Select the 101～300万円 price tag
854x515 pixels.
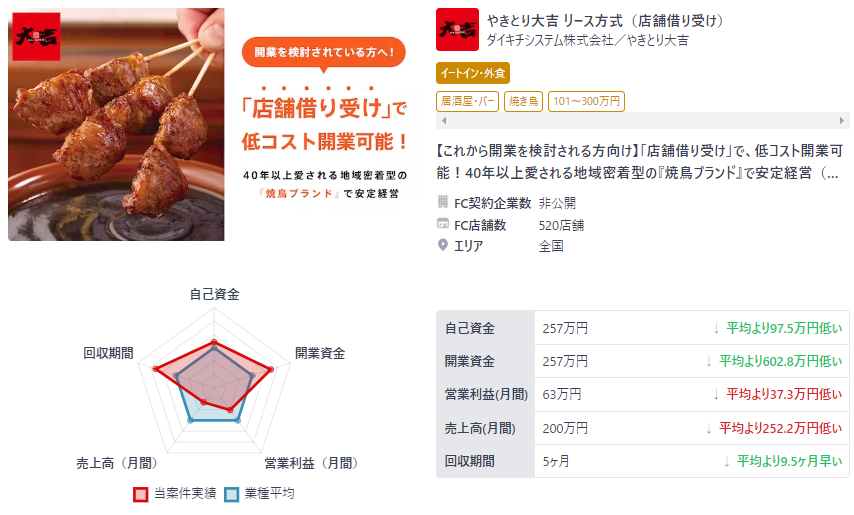coord(586,101)
